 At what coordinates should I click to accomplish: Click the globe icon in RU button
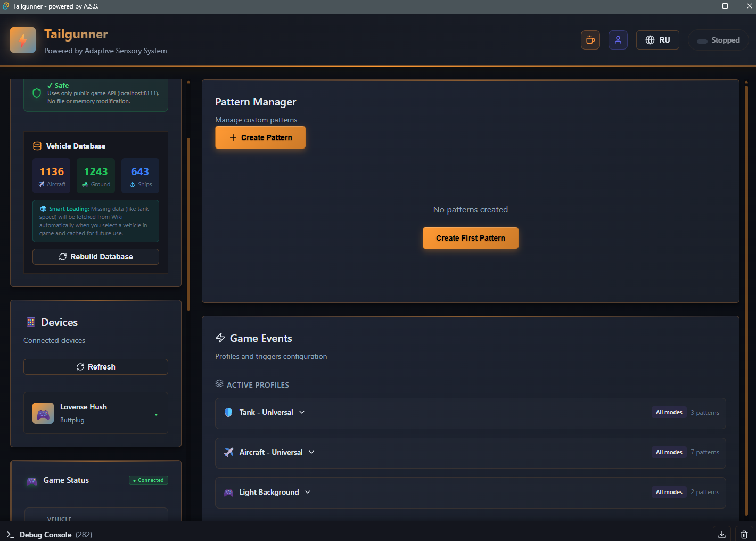[x=650, y=40]
